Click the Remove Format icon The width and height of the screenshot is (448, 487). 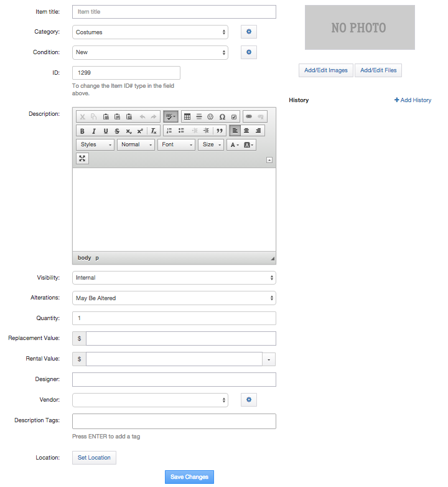(x=154, y=131)
